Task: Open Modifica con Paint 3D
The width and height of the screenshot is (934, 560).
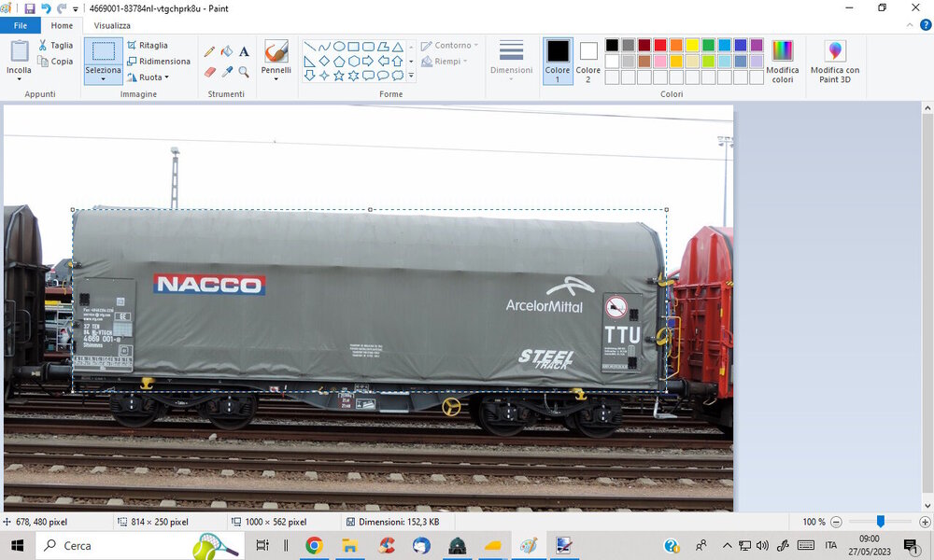Action: pos(835,62)
